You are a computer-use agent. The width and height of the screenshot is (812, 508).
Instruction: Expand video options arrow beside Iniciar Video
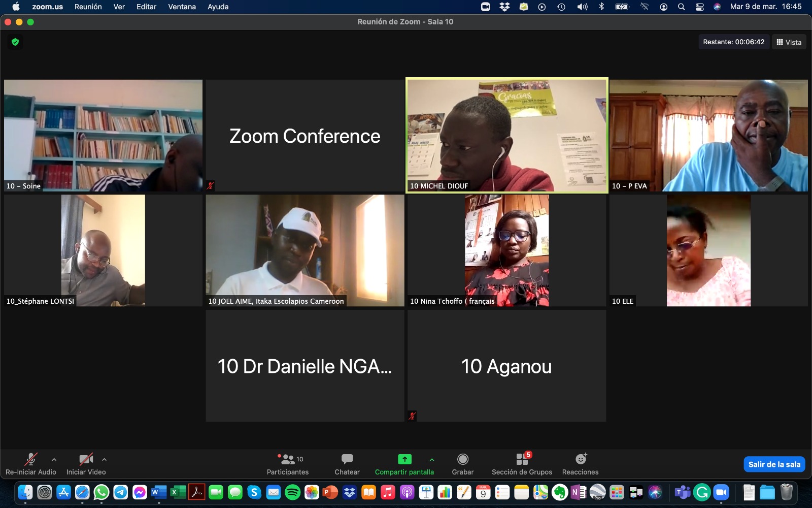104,459
